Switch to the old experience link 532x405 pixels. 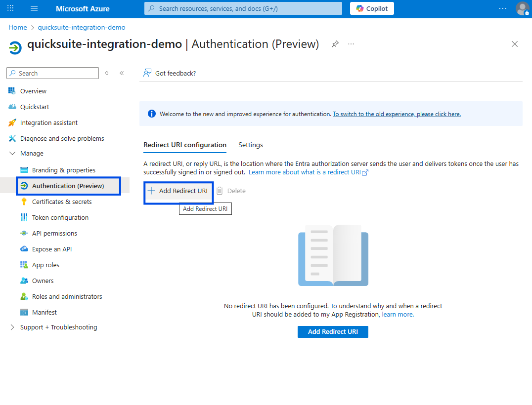[397, 114]
